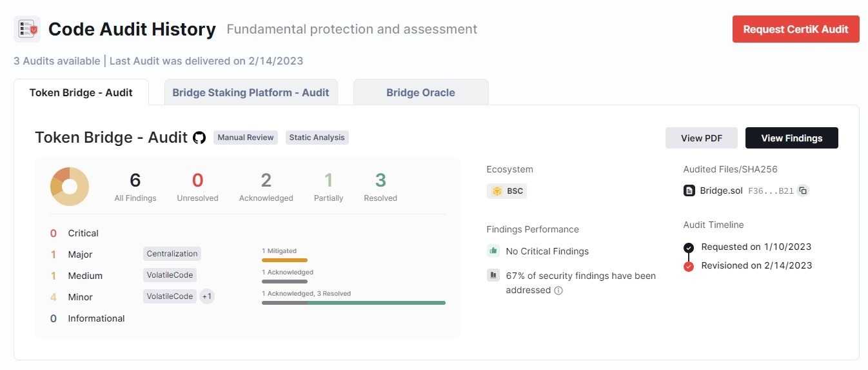Open the Bridge Oracle tab
Screen dimensions: 868x370
(420, 92)
